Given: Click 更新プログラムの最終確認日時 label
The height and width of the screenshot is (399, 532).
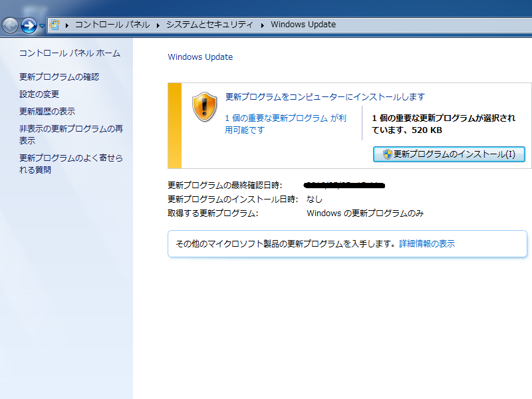Looking at the screenshot, I should [225, 186].
